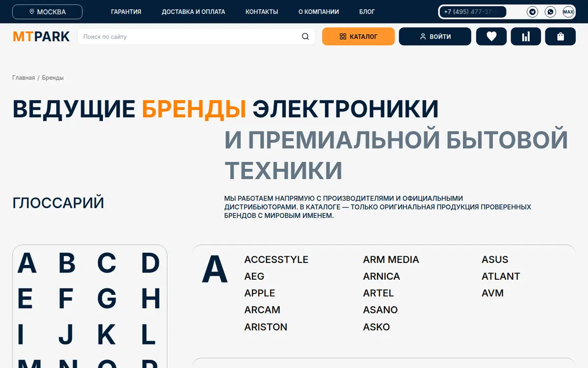Go to Главная breadcrumb
Screen dimensions: 588x368
coord(24,78)
